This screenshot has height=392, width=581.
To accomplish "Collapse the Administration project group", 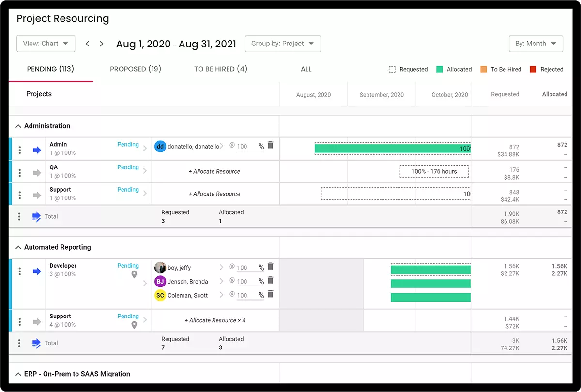I will click(x=18, y=126).
